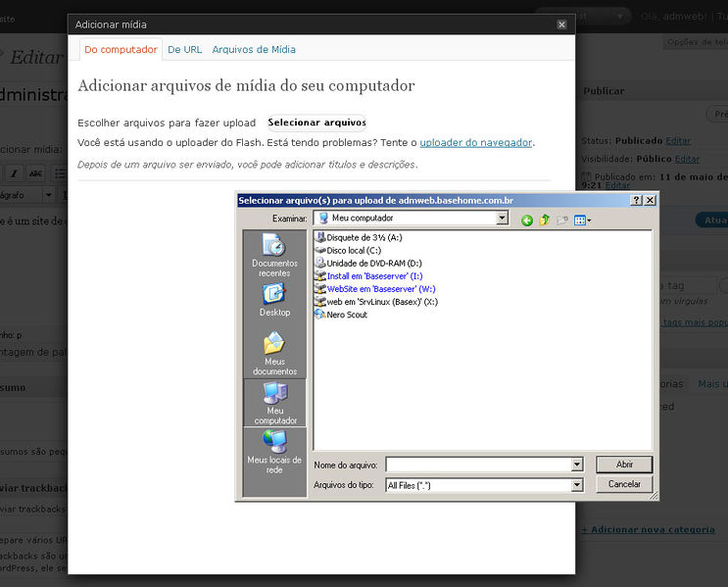The image size is (728, 587).
Task: Expand the Nome do arquivo dropdown
Action: (x=576, y=465)
